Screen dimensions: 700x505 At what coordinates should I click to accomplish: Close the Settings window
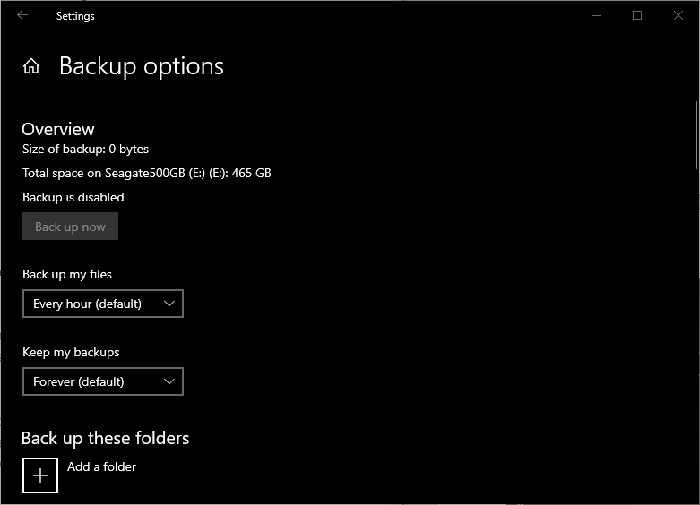(676, 15)
